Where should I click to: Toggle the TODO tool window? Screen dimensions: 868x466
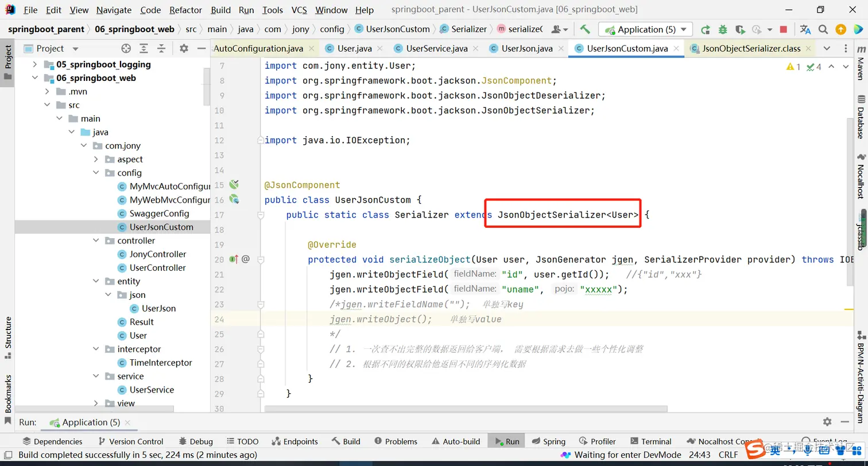pyautogui.click(x=242, y=441)
